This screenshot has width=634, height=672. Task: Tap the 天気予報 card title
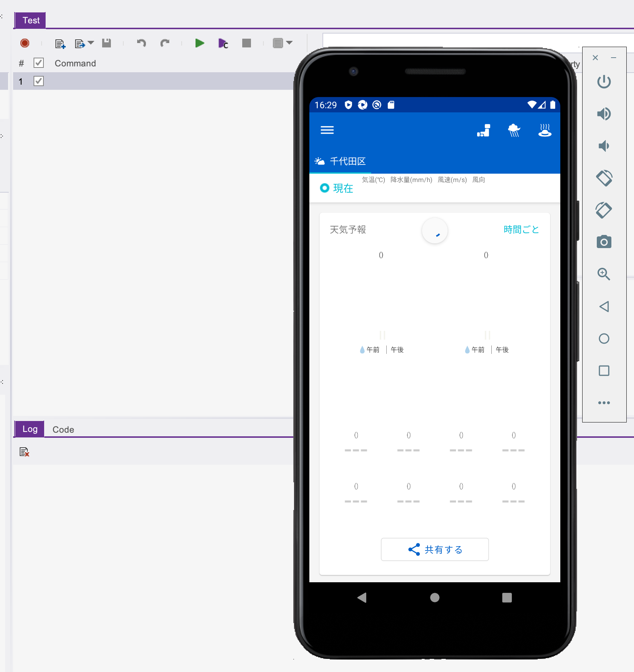click(348, 229)
